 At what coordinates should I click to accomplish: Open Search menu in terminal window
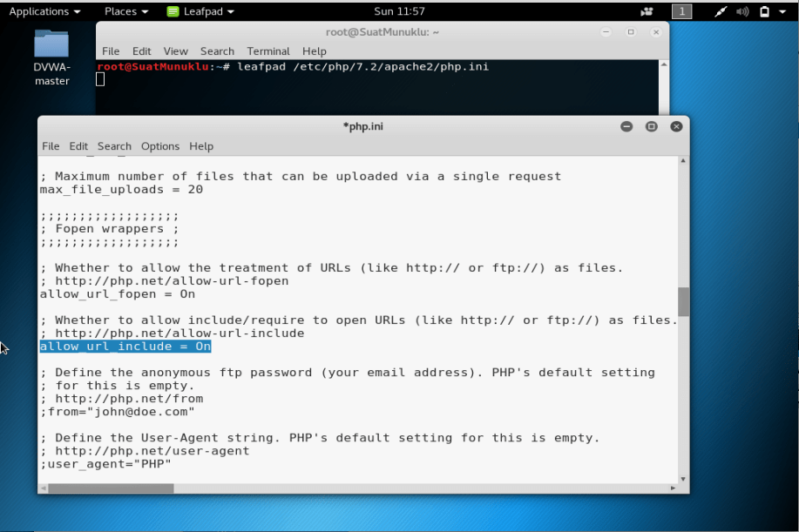[217, 51]
